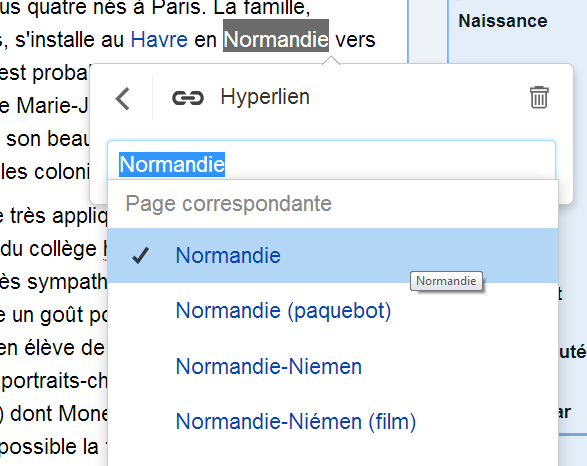Click the small Normandie tooltip
Screen dimensions: 587x466
click(446, 281)
